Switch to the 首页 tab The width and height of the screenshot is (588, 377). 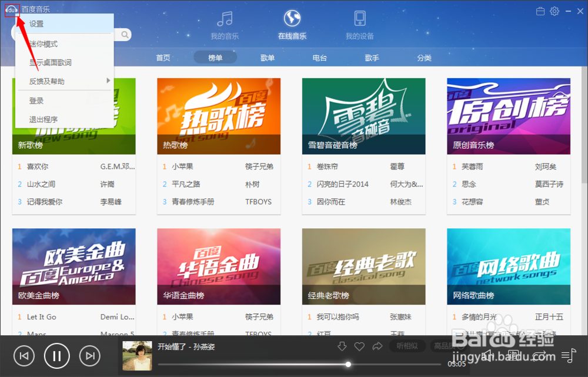click(x=163, y=58)
